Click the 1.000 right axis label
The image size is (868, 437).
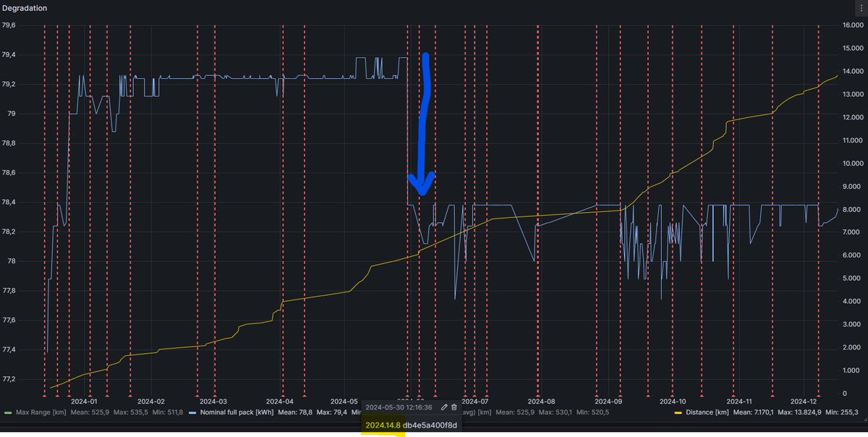click(x=851, y=370)
